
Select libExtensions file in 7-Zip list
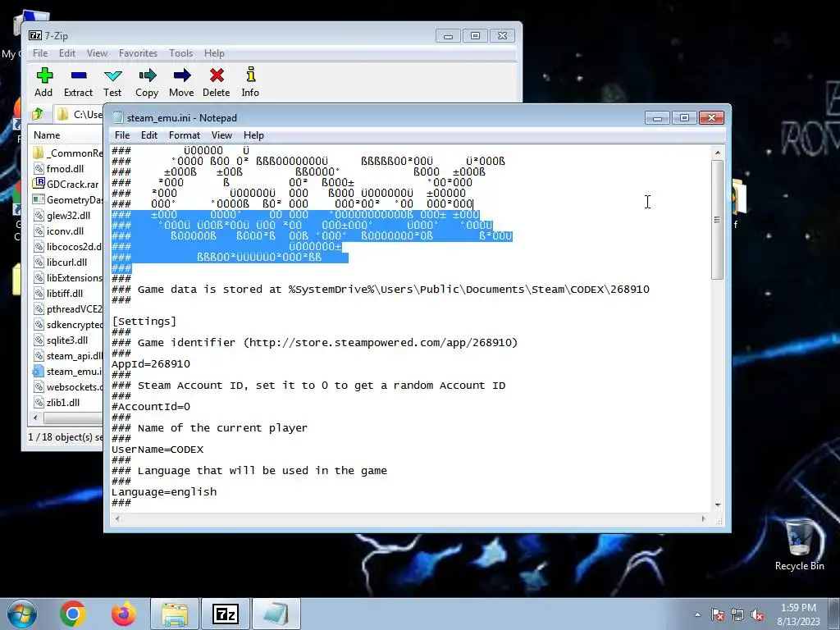(x=67, y=277)
